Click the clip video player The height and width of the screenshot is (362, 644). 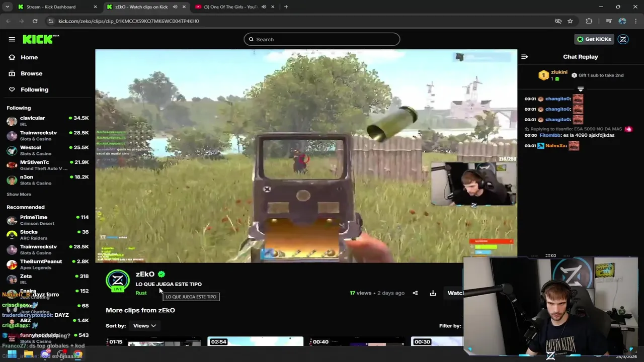(x=306, y=156)
